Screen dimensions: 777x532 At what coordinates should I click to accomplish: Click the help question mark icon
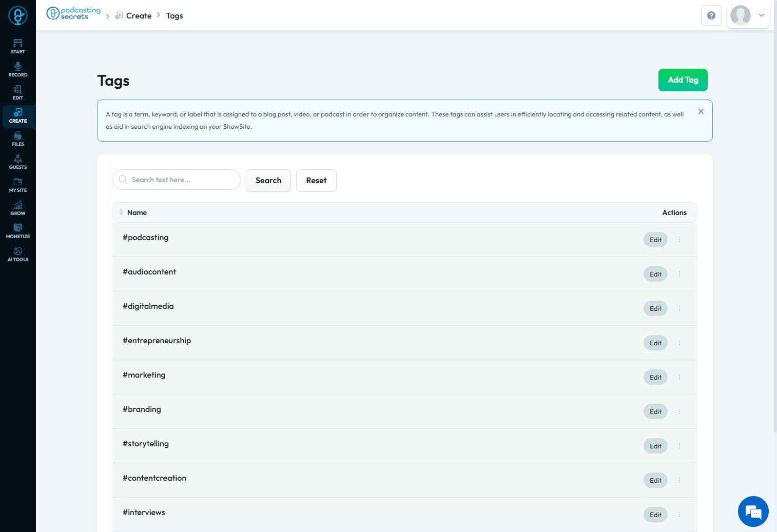click(711, 15)
